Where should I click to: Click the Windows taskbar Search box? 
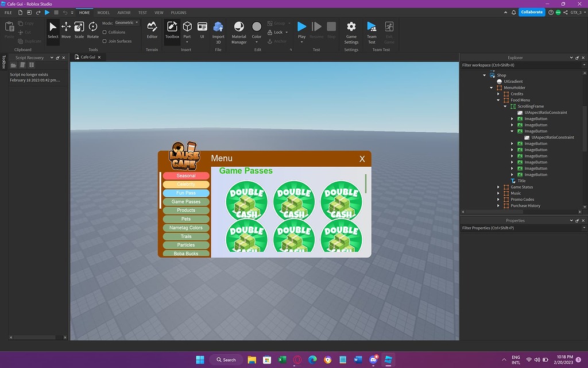(226, 360)
